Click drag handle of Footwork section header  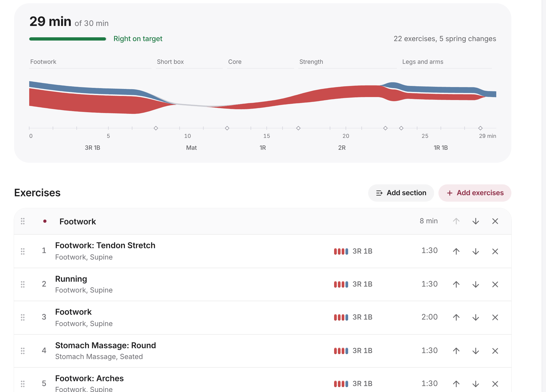(x=23, y=221)
